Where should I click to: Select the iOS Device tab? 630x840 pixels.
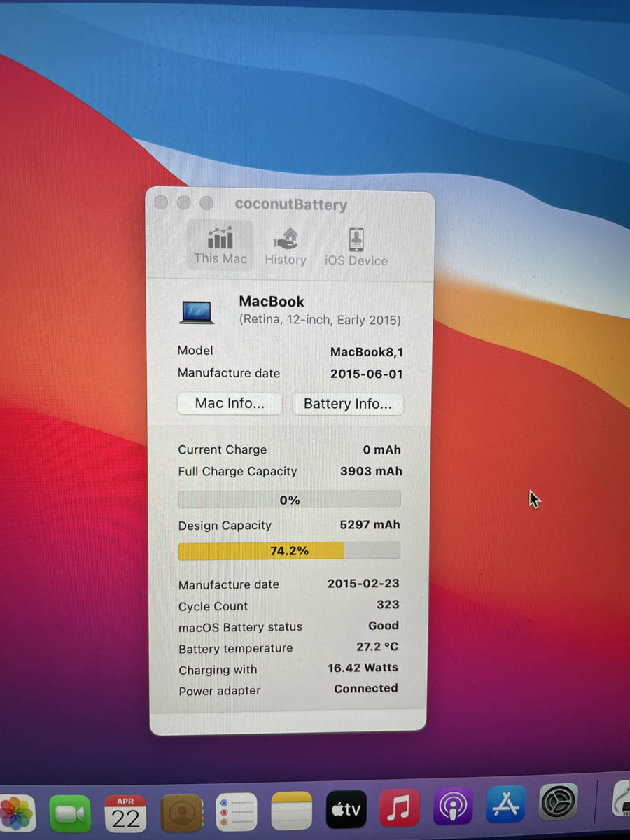(356, 247)
